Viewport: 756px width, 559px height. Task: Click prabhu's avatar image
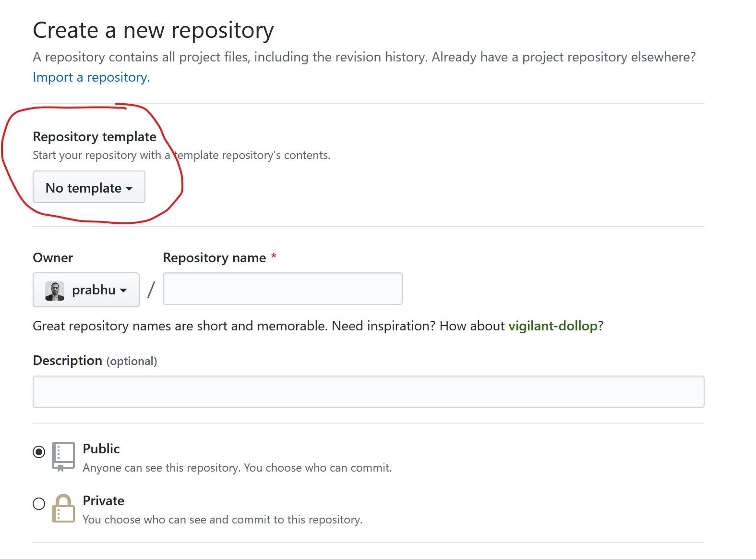55,290
